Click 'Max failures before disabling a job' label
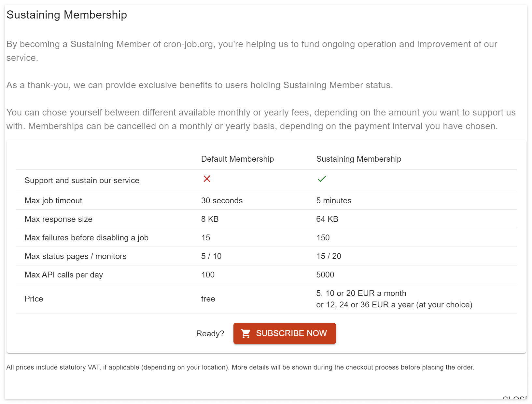 (x=87, y=238)
